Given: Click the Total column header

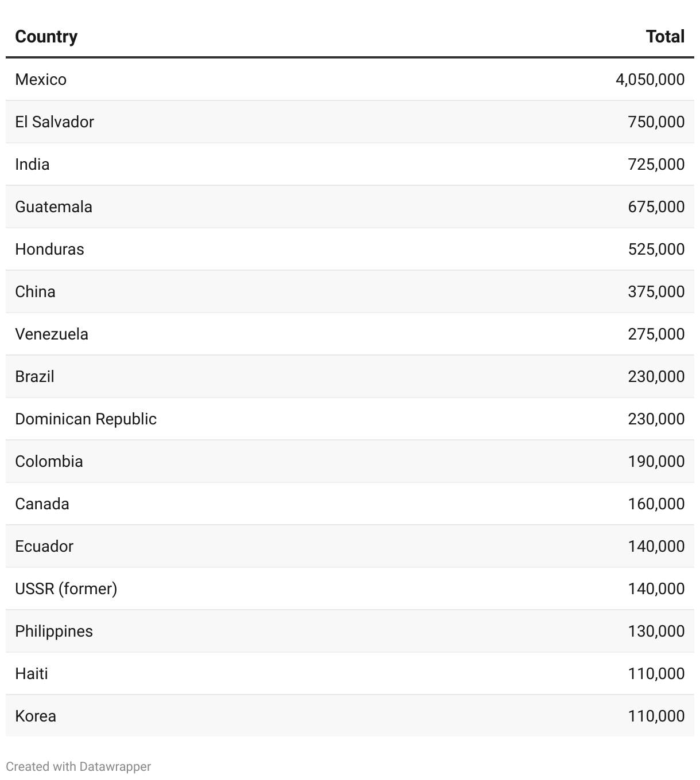Looking at the screenshot, I should (664, 37).
